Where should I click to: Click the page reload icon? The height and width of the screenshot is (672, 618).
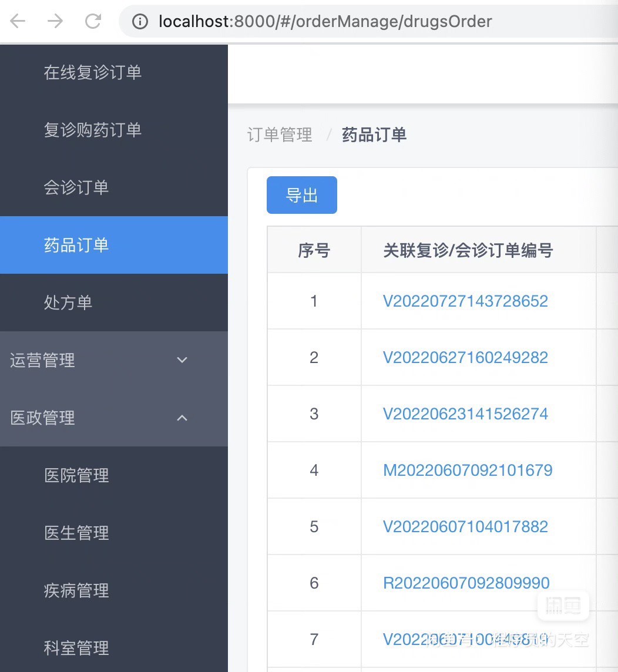(94, 21)
